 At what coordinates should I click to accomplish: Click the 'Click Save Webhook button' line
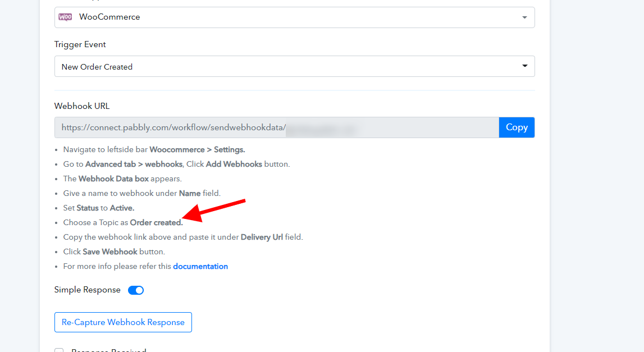(114, 252)
